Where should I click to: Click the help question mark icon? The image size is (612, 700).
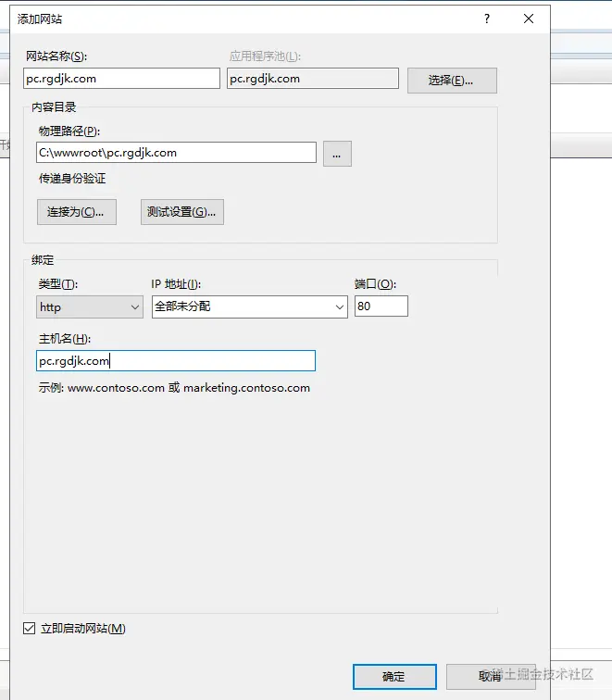pos(487,19)
